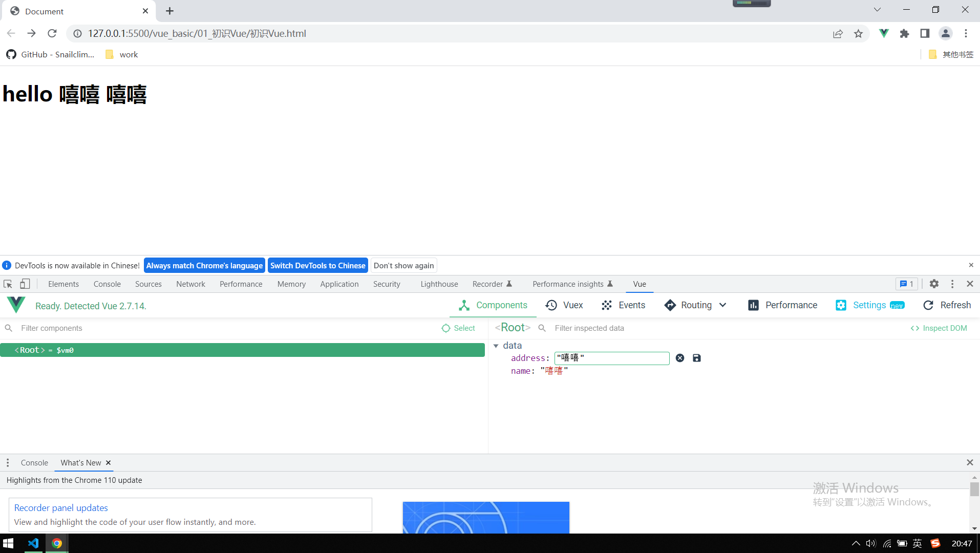The height and width of the screenshot is (553, 980).
Task: Select the Components view
Action: (x=493, y=305)
